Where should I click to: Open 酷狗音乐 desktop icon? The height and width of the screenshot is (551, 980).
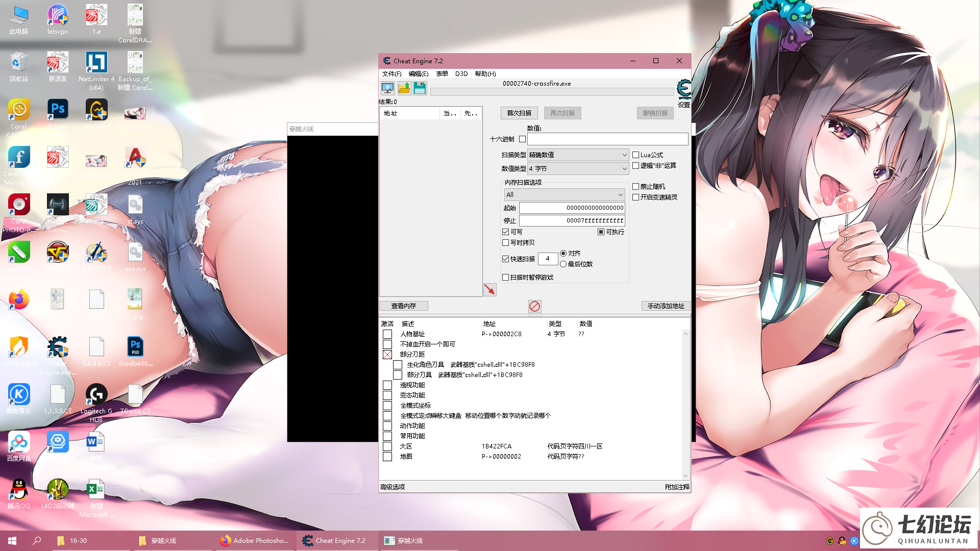pyautogui.click(x=19, y=399)
